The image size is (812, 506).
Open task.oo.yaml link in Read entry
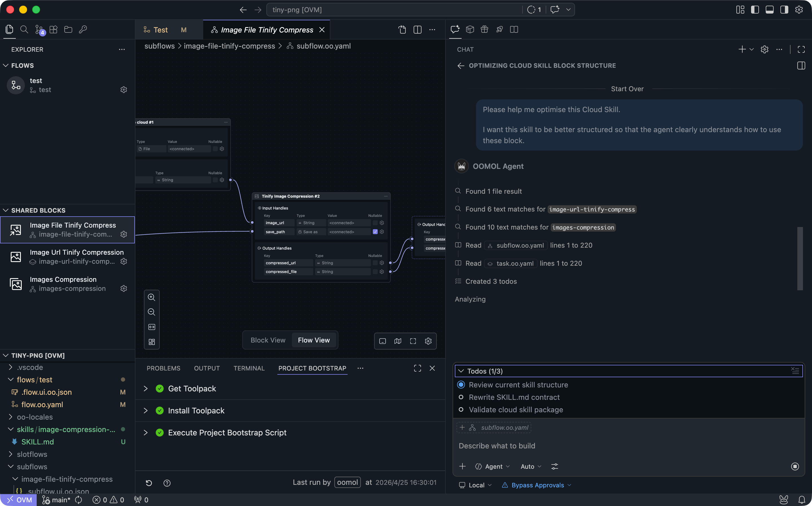(x=511, y=263)
